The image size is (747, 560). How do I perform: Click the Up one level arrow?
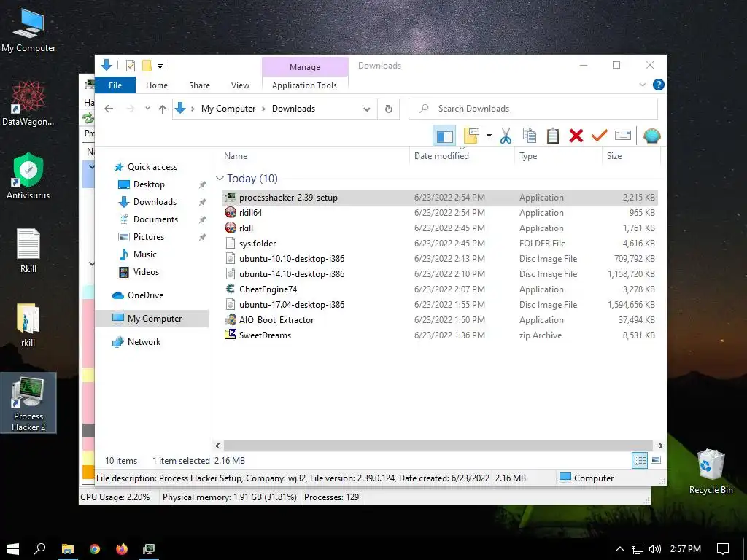[163, 109]
